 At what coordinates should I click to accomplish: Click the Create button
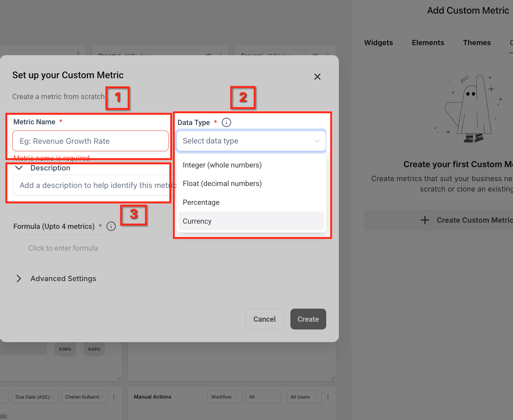click(308, 319)
